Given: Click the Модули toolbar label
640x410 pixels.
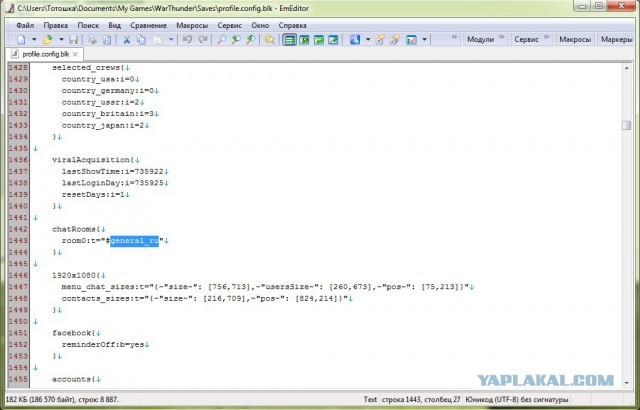Looking at the screenshot, I should [480, 40].
